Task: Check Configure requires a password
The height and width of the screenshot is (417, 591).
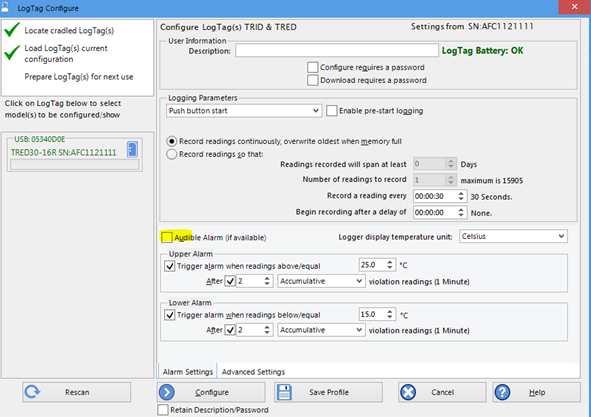Action: click(312, 67)
